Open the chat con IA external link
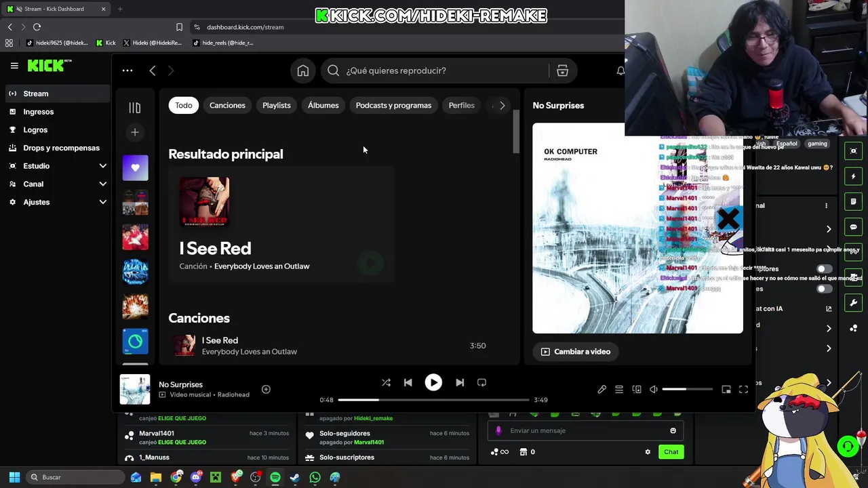Viewport: 868px width, 488px height. [x=829, y=309]
